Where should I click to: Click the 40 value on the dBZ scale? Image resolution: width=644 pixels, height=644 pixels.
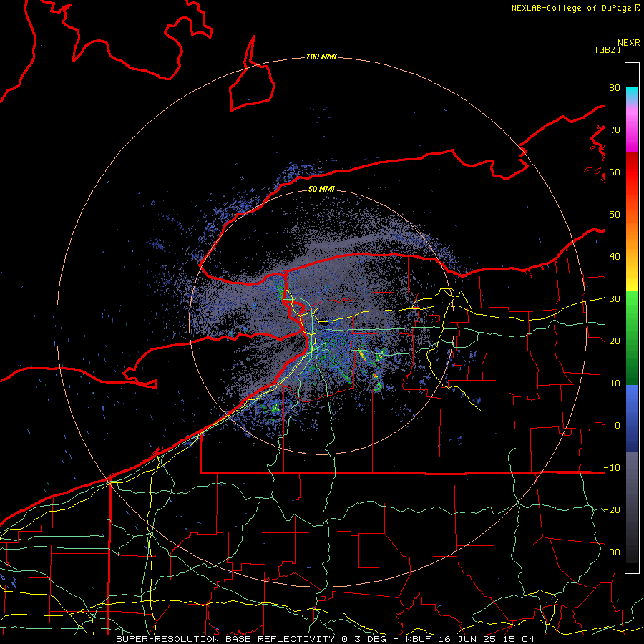point(615,257)
